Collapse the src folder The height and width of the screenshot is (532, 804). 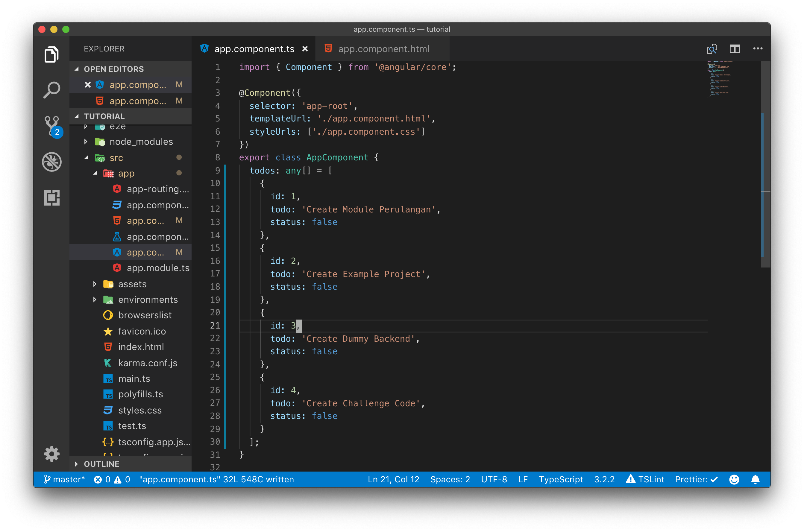pyautogui.click(x=131, y=157)
